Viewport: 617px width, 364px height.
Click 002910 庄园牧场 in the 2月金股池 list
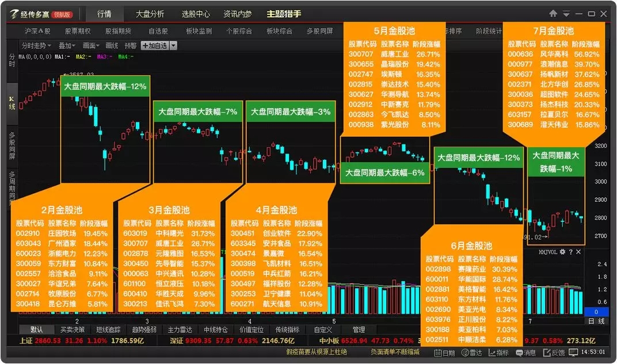coord(62,233)
